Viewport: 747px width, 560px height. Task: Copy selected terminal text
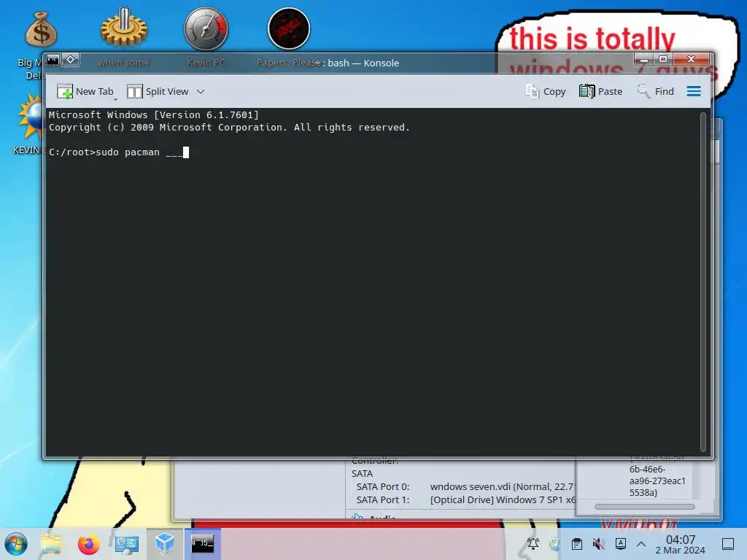(x=546, y=91)
